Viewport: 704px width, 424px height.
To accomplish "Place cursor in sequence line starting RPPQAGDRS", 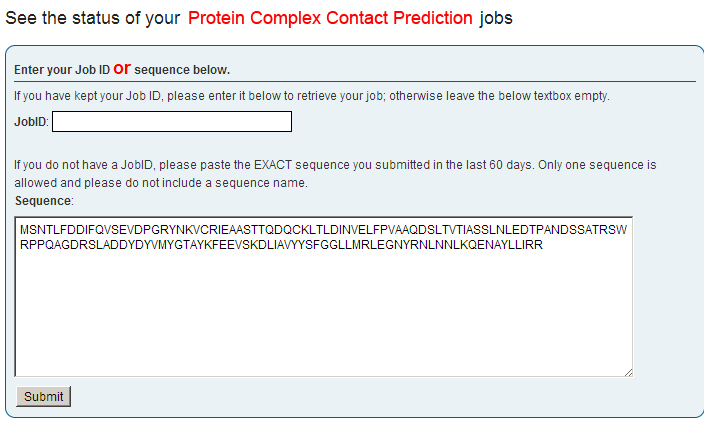I will point(280,244).
